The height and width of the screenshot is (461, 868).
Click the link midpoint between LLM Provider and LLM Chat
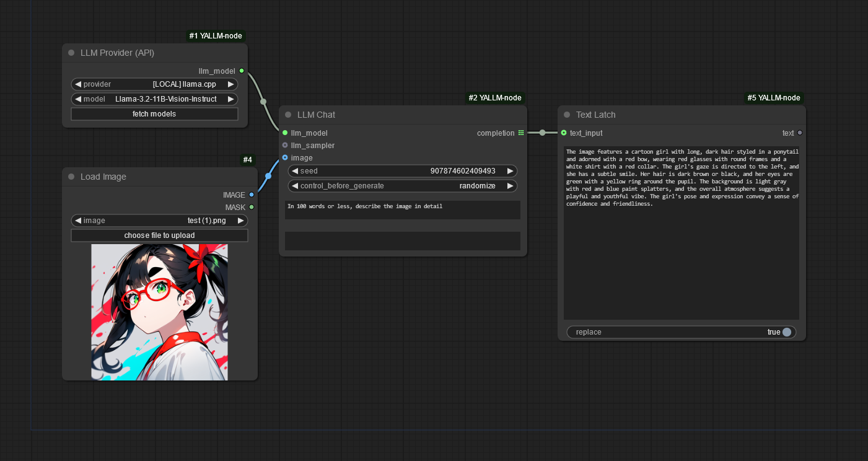pos(263,102)
